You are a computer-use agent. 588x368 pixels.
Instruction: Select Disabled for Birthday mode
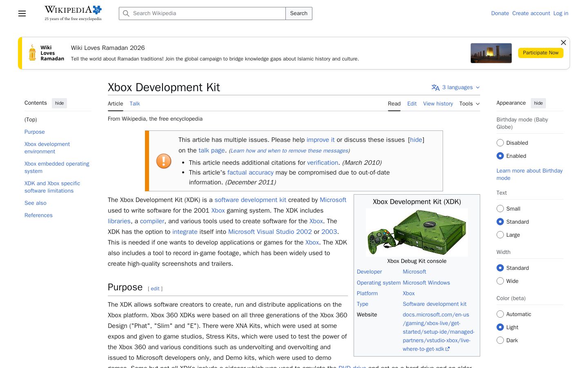tap(500, 143)
